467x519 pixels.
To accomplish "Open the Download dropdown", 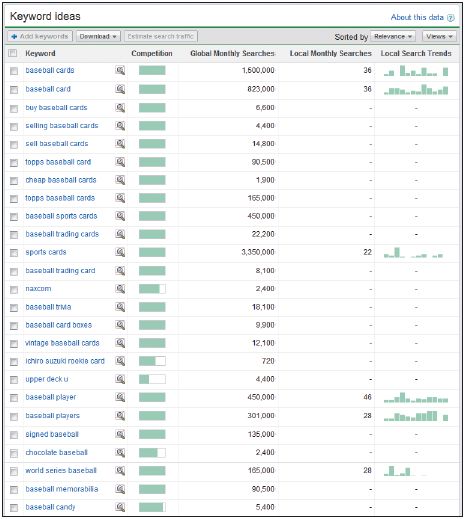I will (x=98, y=36).
